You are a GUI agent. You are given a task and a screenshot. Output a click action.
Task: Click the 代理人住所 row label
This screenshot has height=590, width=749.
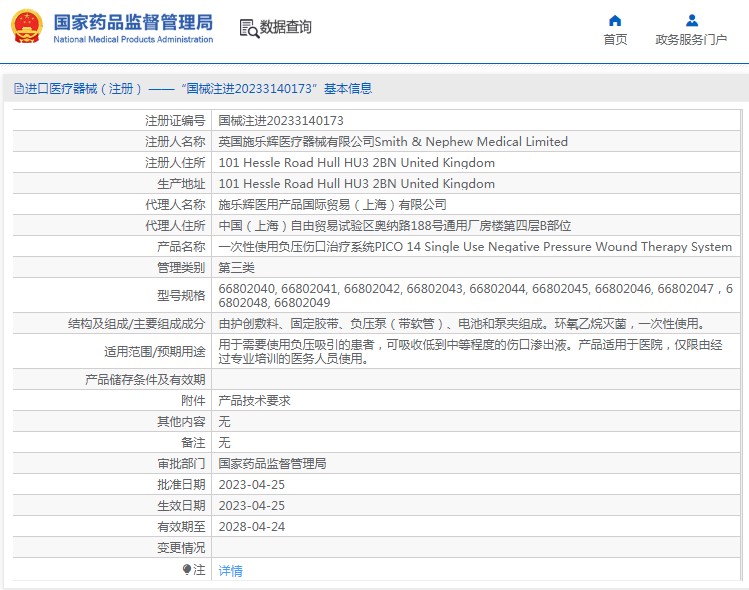coord(175,225)
